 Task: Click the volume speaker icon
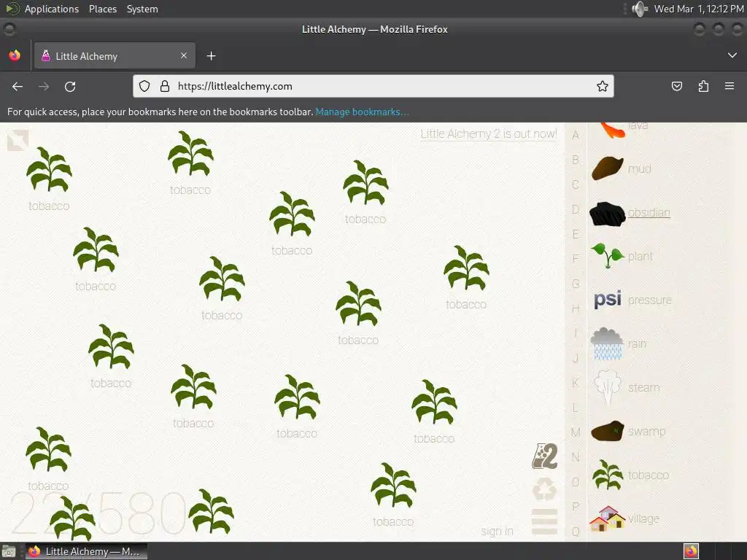tap(639, 9)
